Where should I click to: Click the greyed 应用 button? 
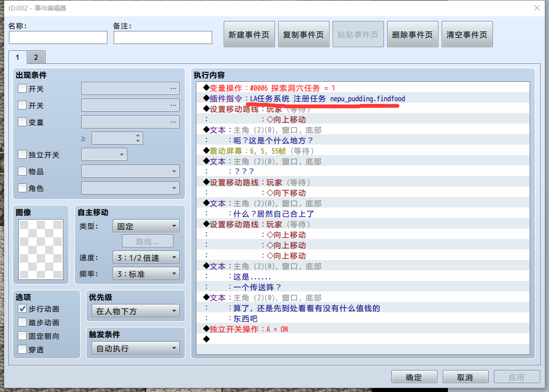(517, 377)
